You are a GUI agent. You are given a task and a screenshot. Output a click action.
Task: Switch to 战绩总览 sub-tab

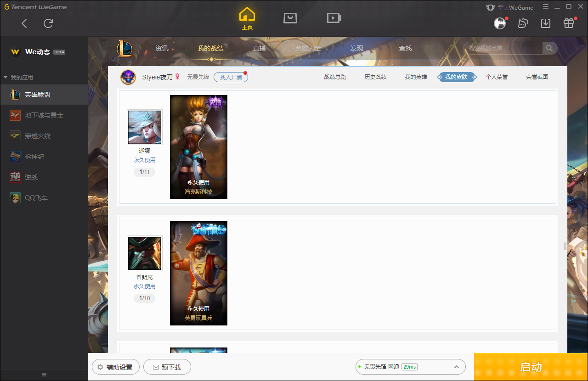(335, 77)
